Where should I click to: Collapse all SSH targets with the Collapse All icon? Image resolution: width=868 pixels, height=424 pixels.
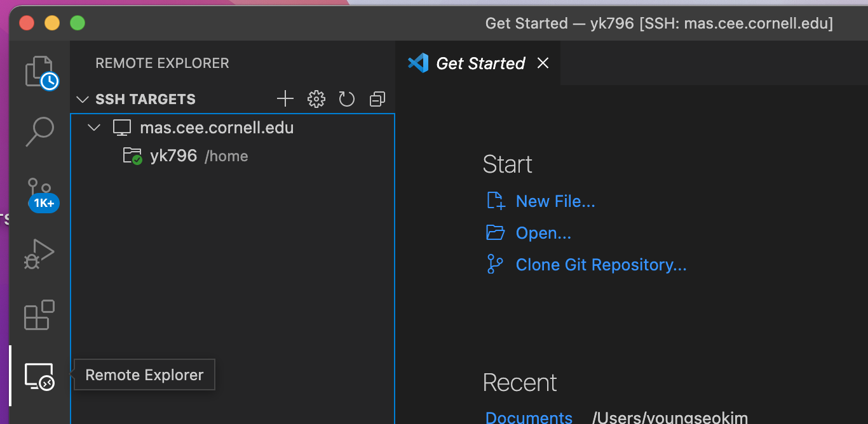(377, 99)
